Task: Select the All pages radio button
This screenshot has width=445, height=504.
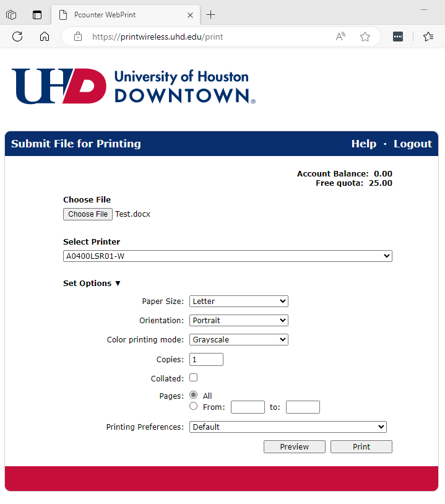Action: point(194,395)
